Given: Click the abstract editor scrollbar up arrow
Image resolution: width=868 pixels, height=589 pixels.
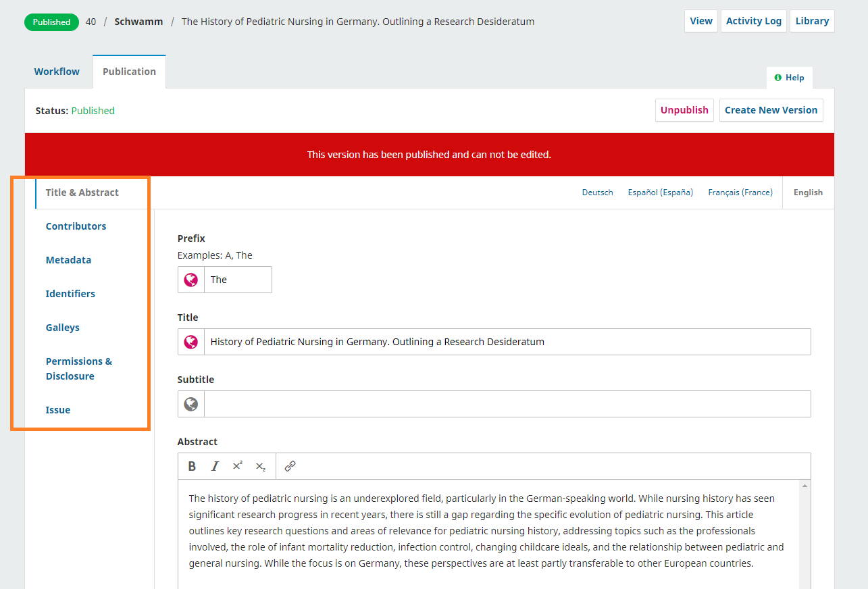Looking at the screenshot, I should click(x=805, y=486).
